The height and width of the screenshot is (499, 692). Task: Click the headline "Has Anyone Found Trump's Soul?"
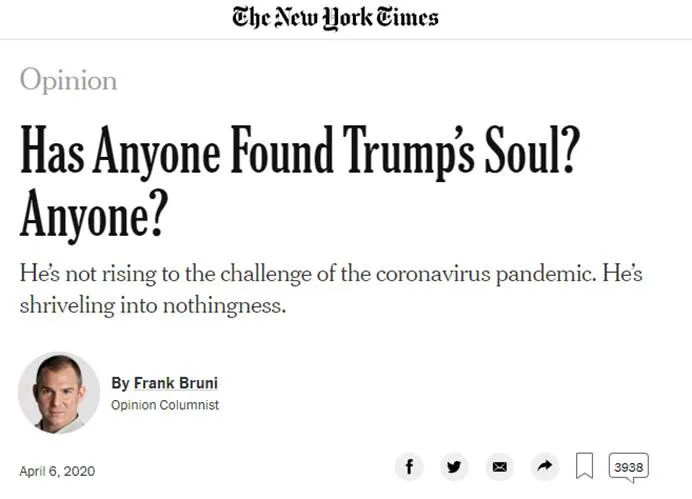[300, 151]
